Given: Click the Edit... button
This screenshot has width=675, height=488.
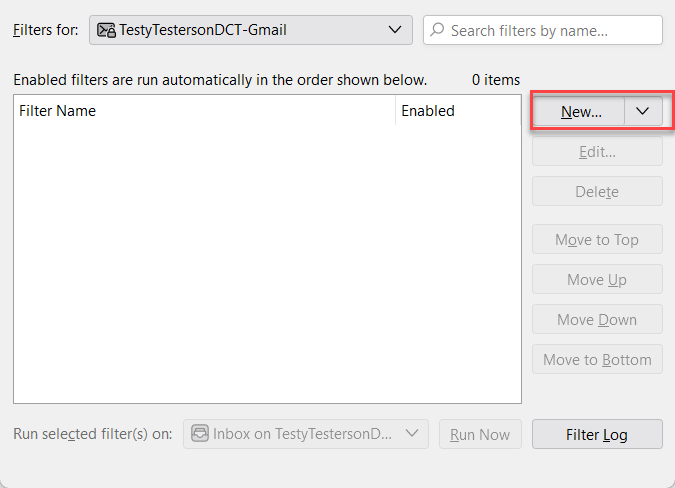Looking at the screenshot, I should click(x=597, y=151).
